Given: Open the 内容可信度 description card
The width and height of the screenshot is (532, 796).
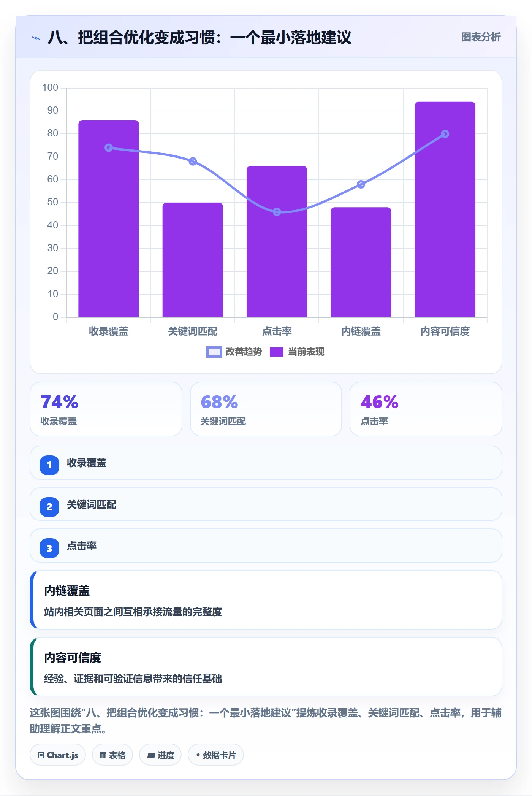Looking at the screenshot, I should pyautogui.click(x=266, y=667).
